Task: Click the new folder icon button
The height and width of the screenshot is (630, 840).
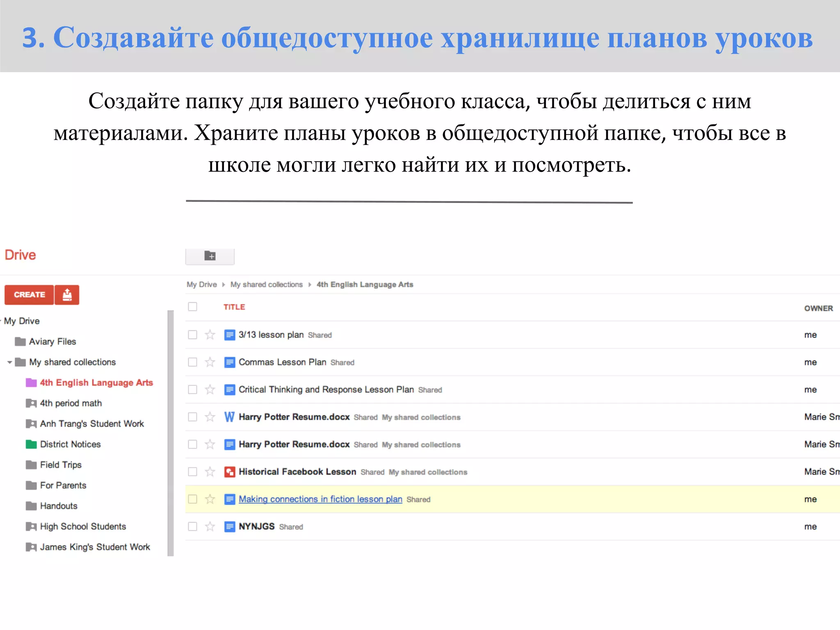Action: (210, 256)
